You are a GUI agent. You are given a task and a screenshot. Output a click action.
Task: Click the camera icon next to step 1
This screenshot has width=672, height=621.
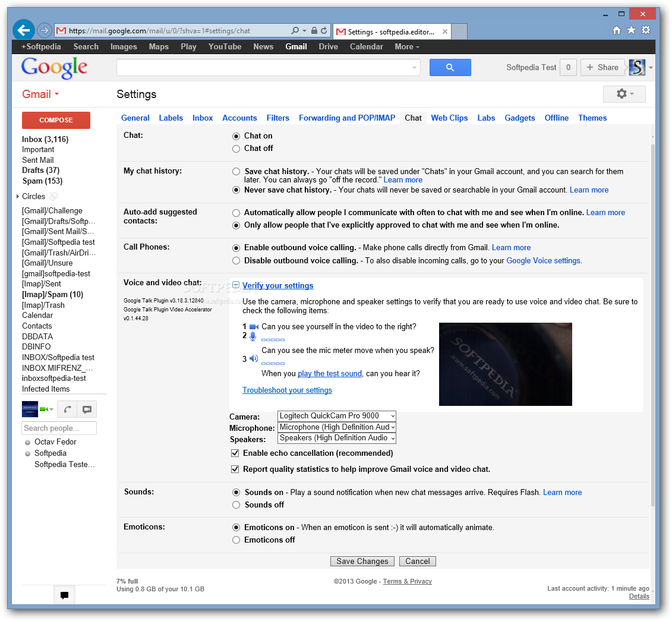(254, 327)
